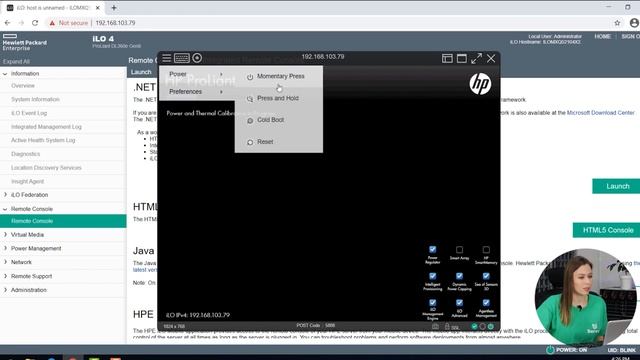The height and width of the screenshot is (360, 640).
Task: Go to HOME in the header
Action: click(x=602, y=36)
